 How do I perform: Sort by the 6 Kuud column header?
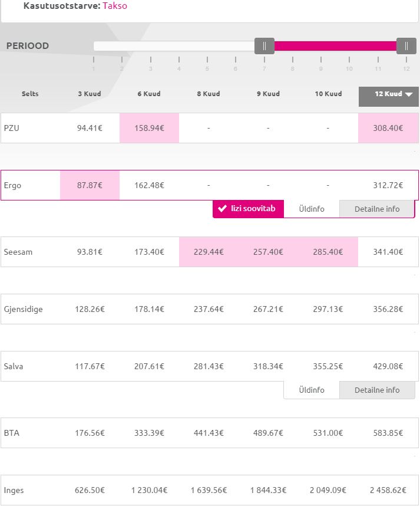click(149, 94)
